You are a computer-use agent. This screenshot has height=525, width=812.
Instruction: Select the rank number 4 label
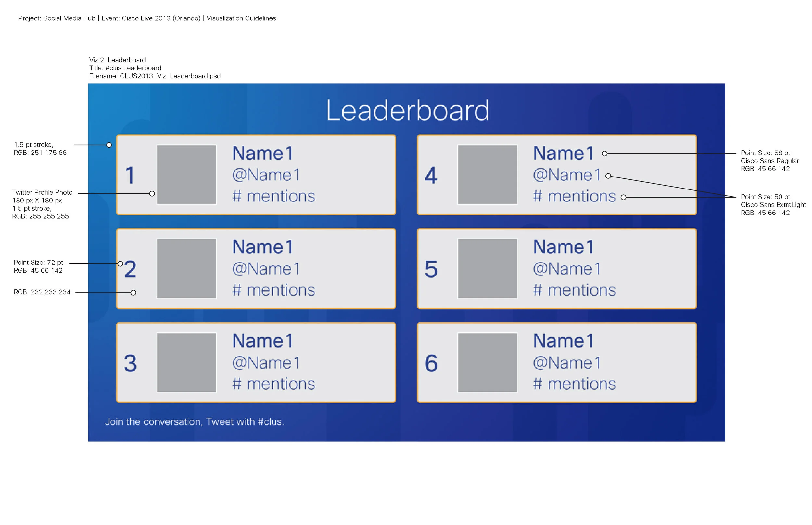tap(431, 175)
